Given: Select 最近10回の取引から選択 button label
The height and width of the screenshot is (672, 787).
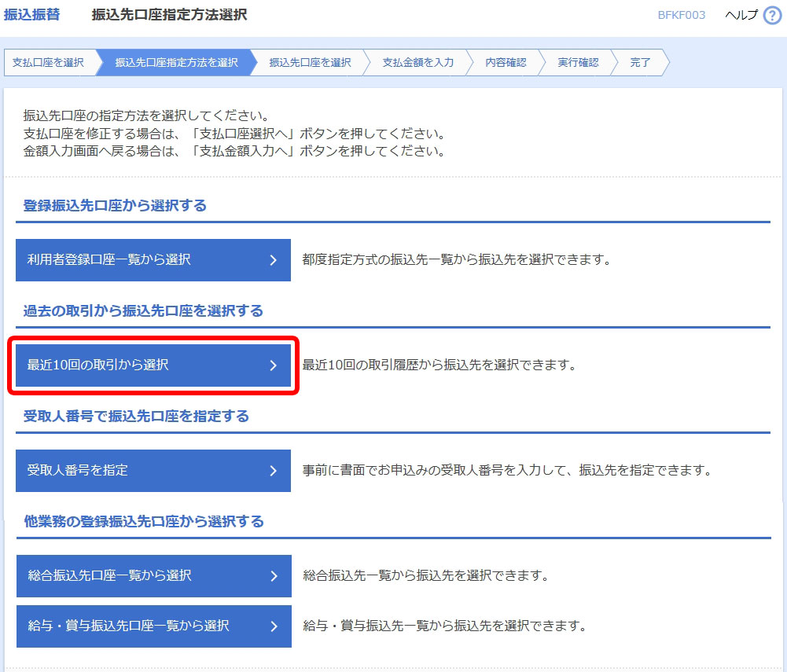Looking at the screenshot, I should (98, 365).
